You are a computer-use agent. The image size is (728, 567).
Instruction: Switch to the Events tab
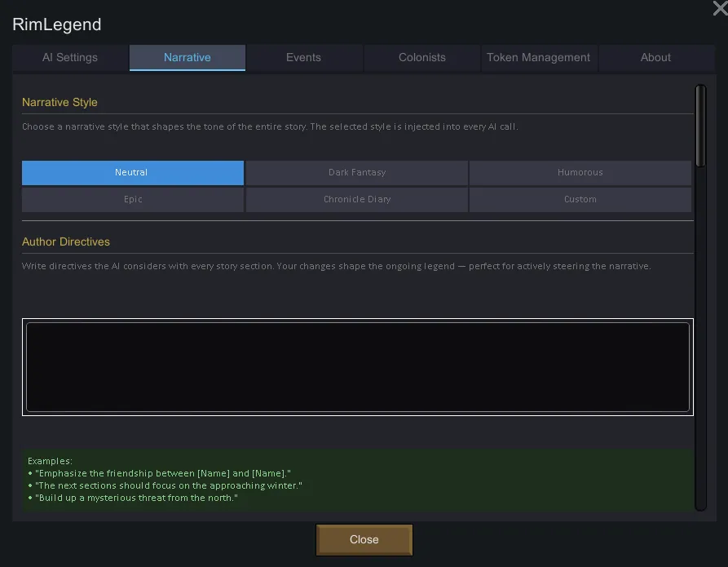point(303,58)
